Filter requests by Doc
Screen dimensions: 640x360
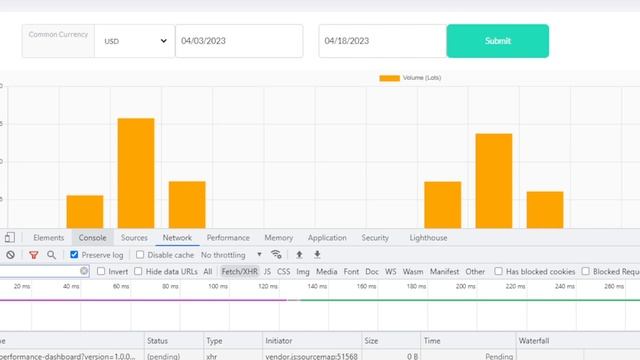[372, 271]
